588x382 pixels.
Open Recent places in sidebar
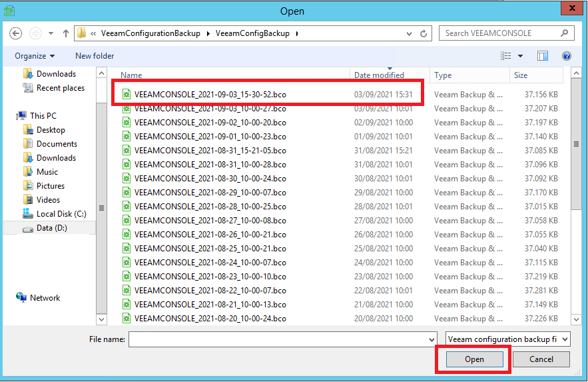pyautogui.click(x=61, y=88)
